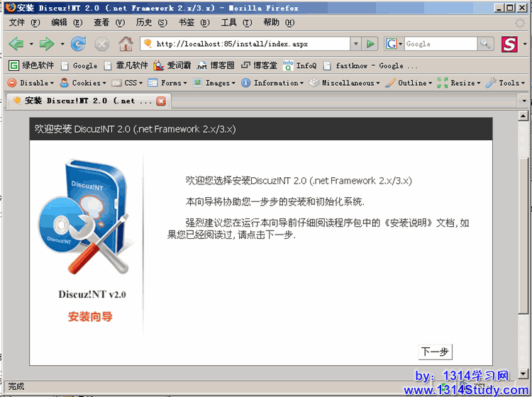The width and height of the screenshot is (532, 397).
Task: Click the red S icon in toolbar
Action: 509,44
